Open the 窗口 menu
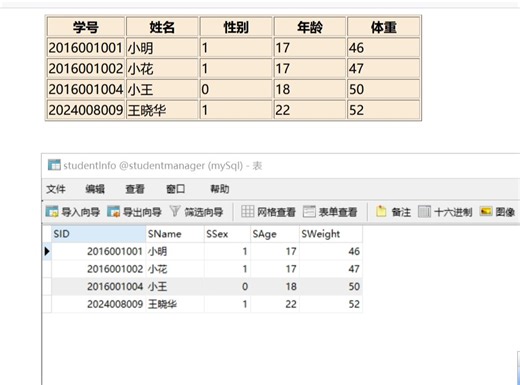The width and height of the screenshot is (520, 385). (x=175, y=189)
